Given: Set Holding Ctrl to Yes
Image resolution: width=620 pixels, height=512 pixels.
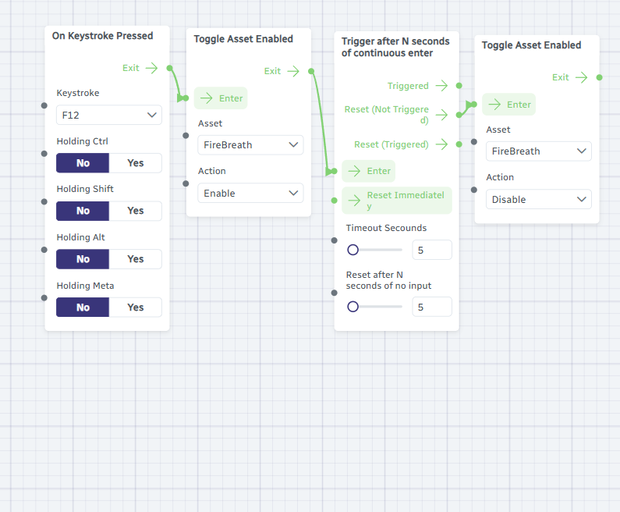Looking at the screenshot, I should pyautogui.click(x=135, y=163).
